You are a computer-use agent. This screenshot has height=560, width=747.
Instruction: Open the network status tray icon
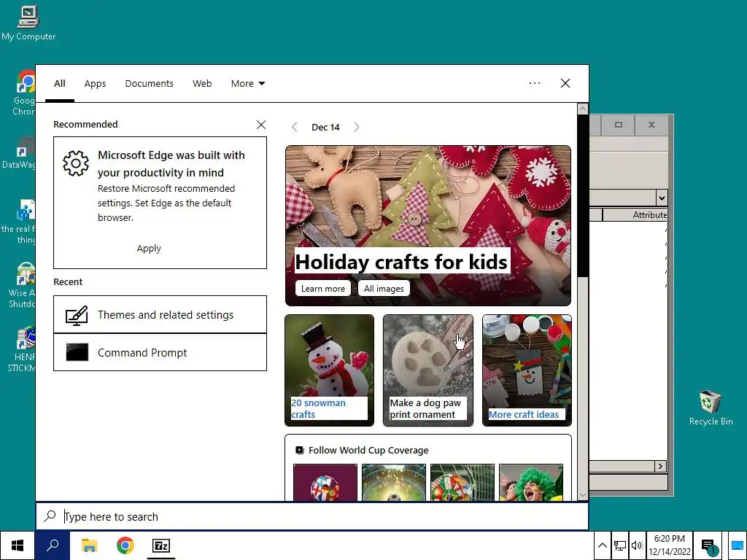pos(620,545)
